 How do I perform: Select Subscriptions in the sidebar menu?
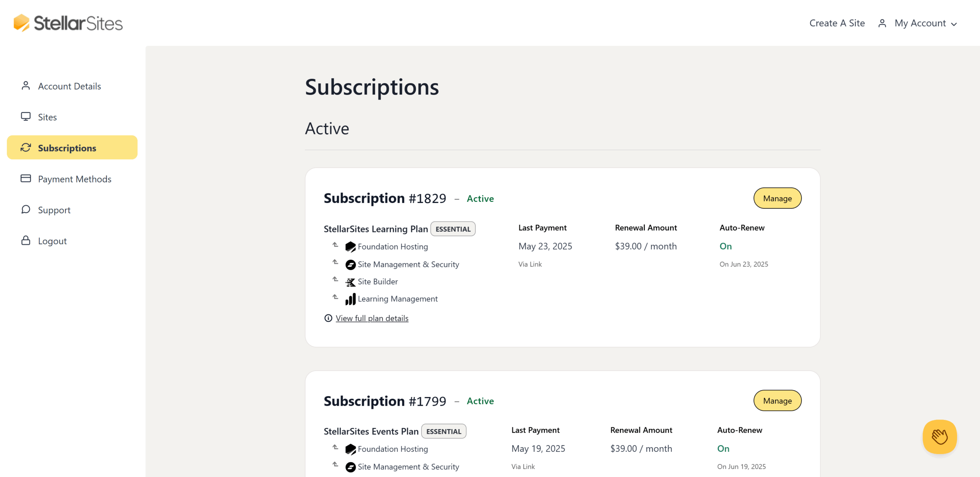[x=67, y=148]
